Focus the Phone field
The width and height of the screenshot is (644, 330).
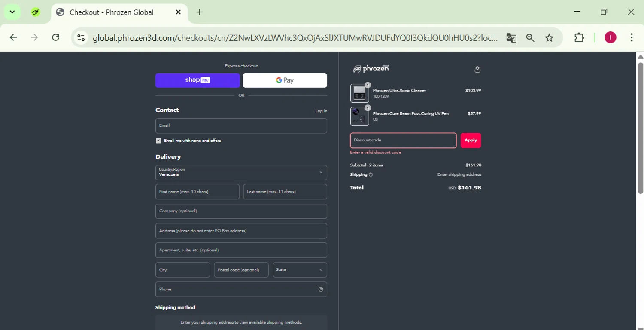tap(241, 290)
